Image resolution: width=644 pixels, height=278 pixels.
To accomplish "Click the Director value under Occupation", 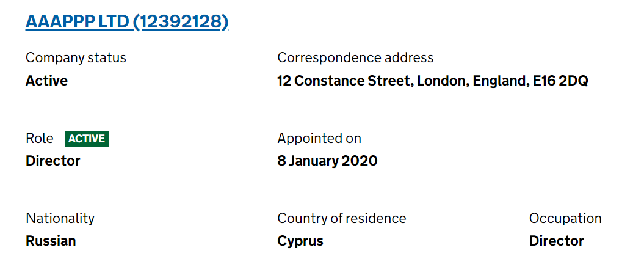I will coord(556,241).
